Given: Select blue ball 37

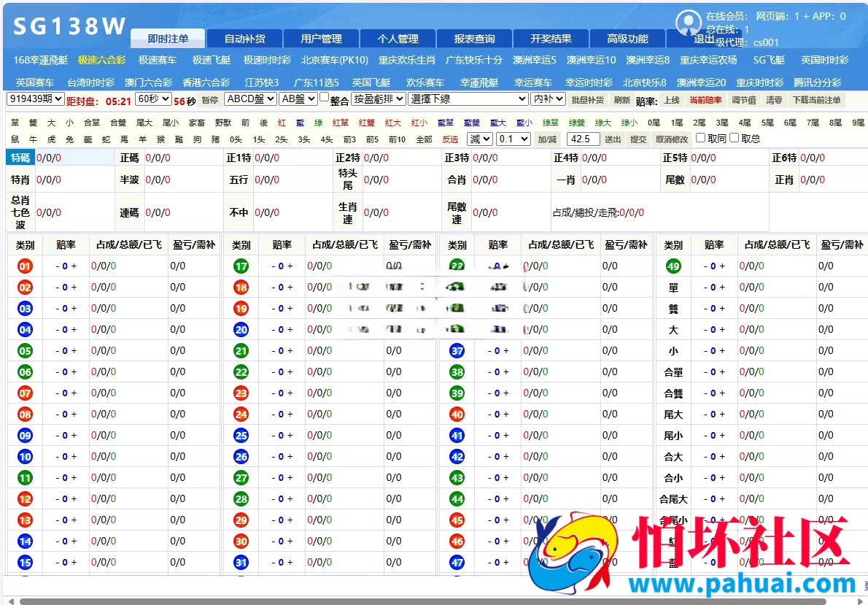Looking at the screenshot, I should (x=457, y=351).
